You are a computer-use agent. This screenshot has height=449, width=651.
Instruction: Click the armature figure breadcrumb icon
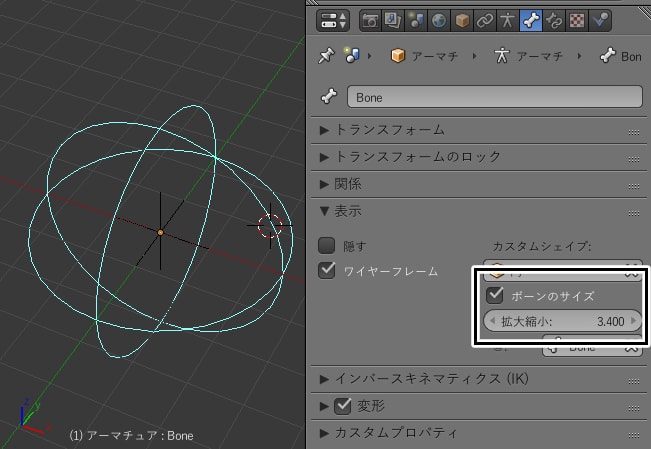[x=502, y=55]
